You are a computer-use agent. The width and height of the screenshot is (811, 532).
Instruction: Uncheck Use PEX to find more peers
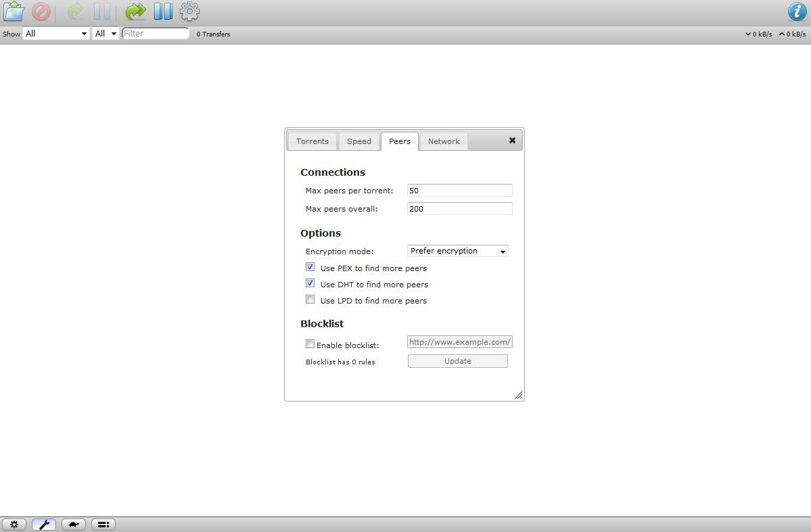(310, 267)
